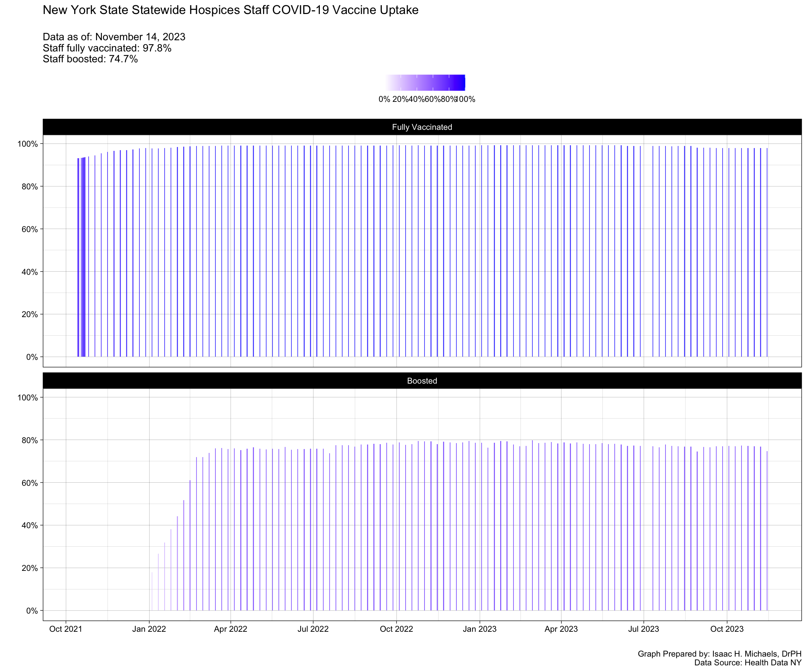This screenshot has width=807, height=672.
Task: Click the 'Staff fully vaccinated: 97.8%' text
Action: (x=107, y=48)
